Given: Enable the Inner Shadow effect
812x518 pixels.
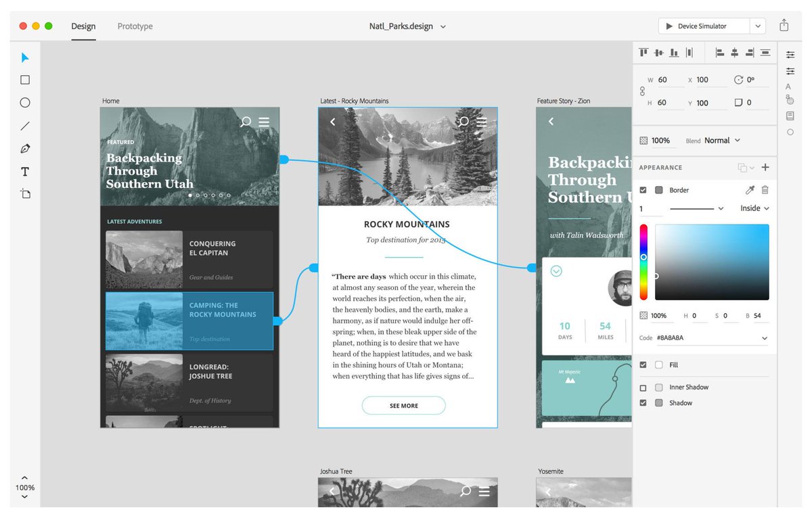Looking at the screenshot, I should [642, 387].
